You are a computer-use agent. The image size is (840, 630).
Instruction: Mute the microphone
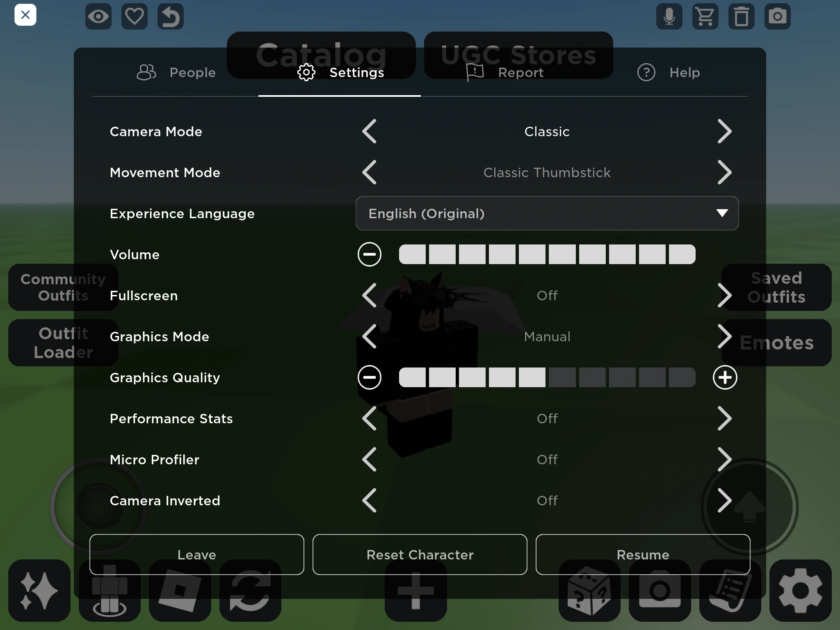click(669, 16)
